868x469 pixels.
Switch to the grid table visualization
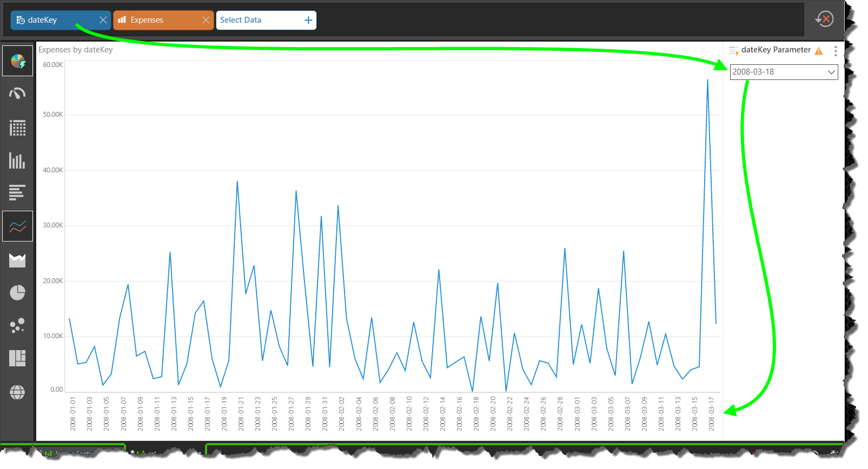coord(17,128)
